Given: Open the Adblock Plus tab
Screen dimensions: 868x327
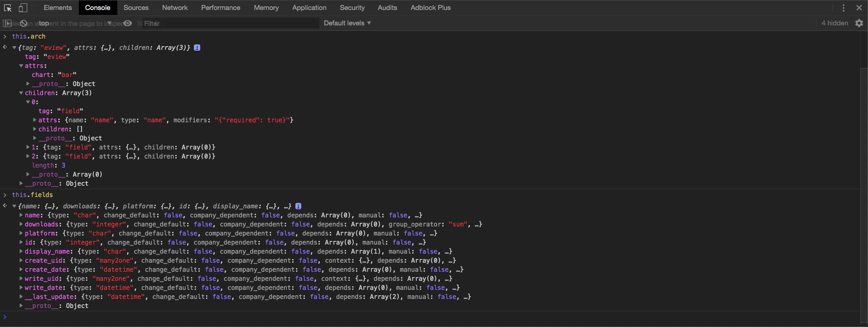Looking at the screenshot, I should pyautogui.click(x=430, y=8).
